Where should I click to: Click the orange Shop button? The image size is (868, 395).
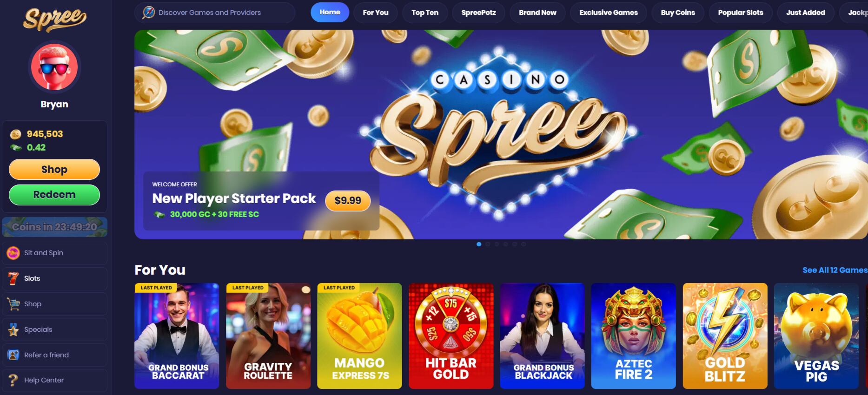54,170
